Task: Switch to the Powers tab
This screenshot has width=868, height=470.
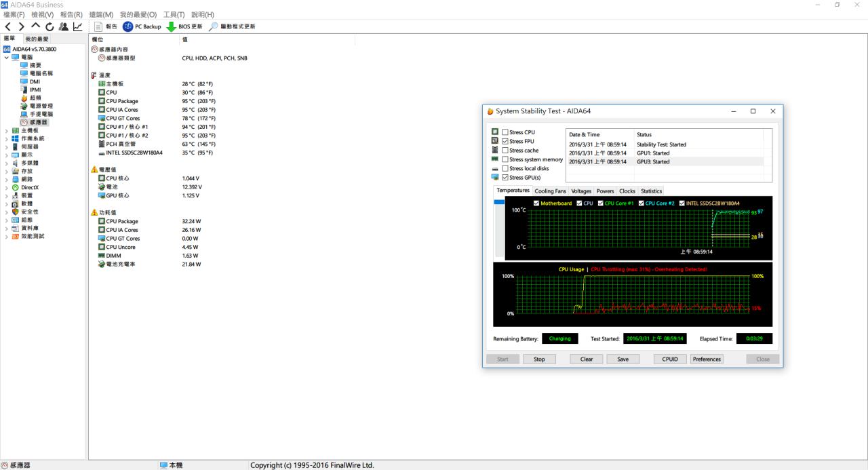Action: (605, 191)
